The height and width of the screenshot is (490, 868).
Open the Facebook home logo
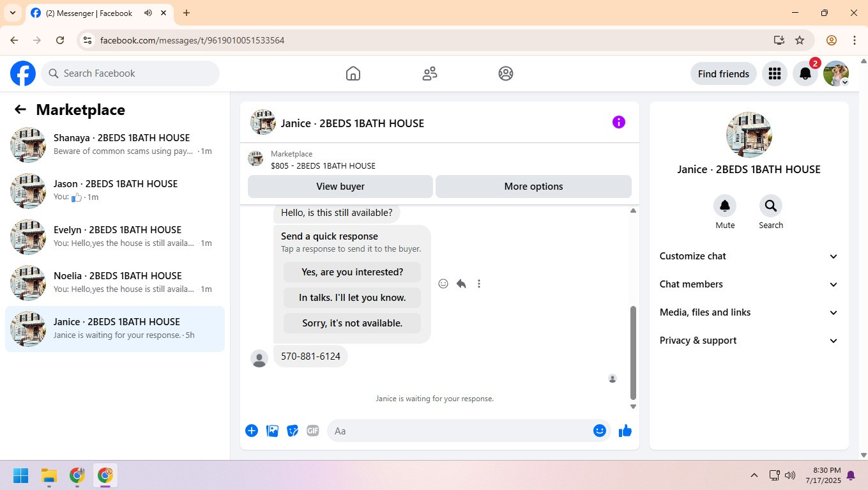coord(23,73)
